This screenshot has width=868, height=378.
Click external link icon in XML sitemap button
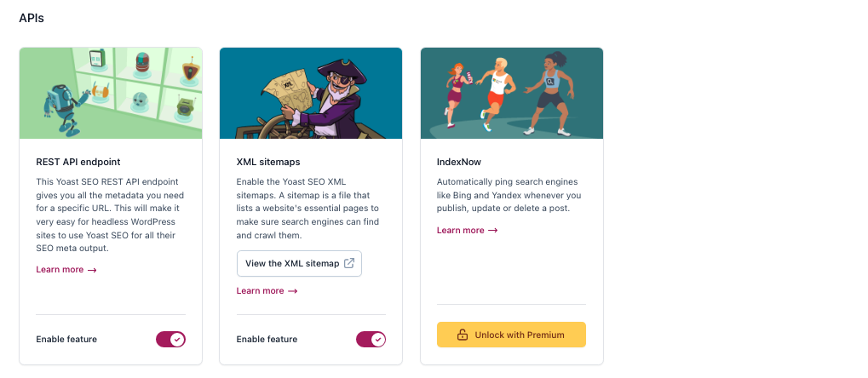click(348, 263)
